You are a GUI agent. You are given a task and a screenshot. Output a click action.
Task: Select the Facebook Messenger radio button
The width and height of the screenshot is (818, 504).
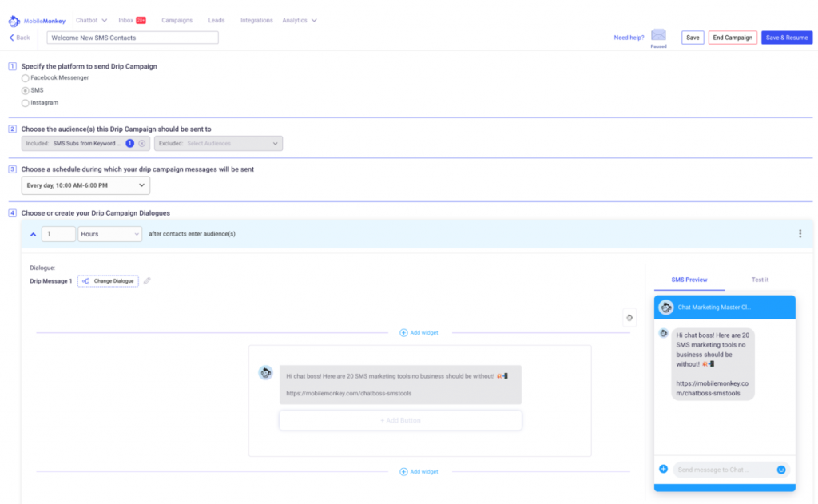click(x=25, y=78)
